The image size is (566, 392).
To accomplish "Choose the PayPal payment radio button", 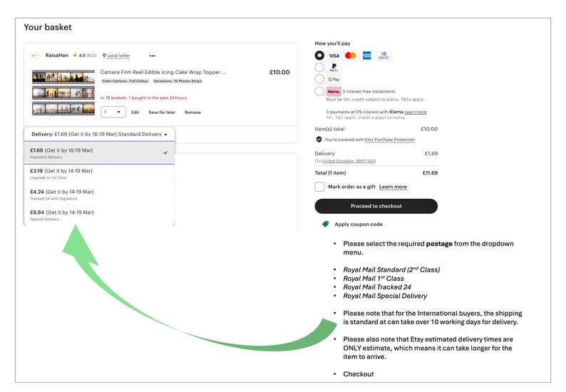I will [x=319, y=67].
